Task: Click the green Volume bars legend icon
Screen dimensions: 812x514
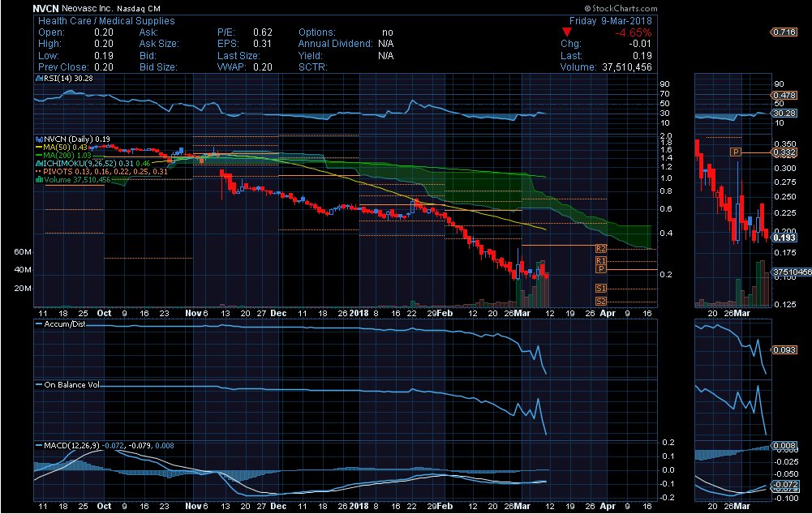Action: click(x=39, y=180)
